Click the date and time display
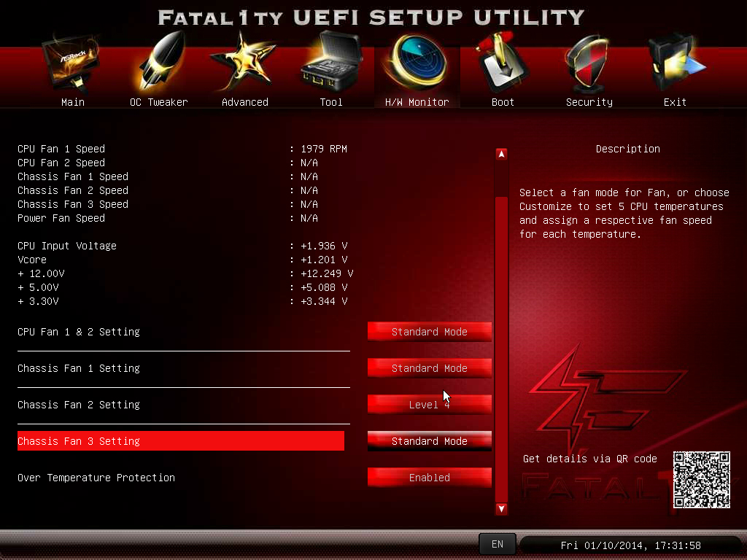 coord(630,545)
